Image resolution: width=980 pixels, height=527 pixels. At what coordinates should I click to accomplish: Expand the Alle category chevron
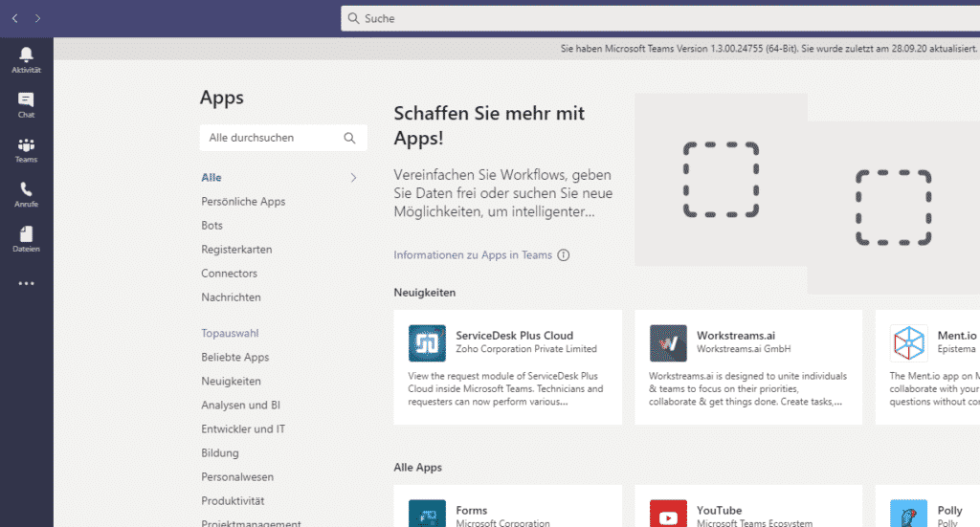[353, 178]
